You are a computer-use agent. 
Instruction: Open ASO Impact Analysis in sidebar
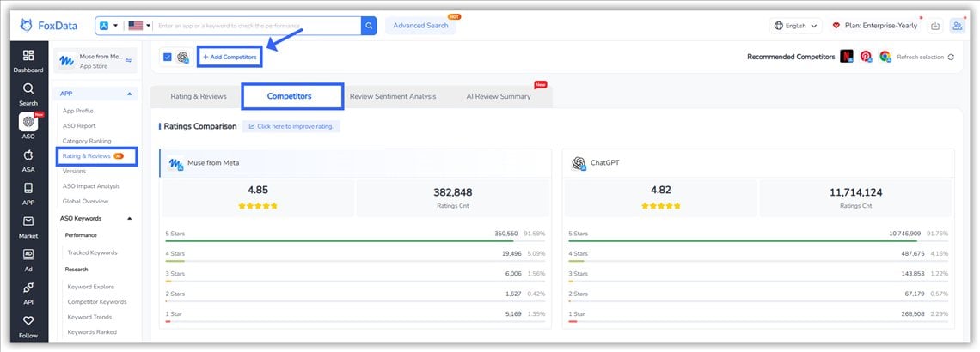tap(90, 186)
